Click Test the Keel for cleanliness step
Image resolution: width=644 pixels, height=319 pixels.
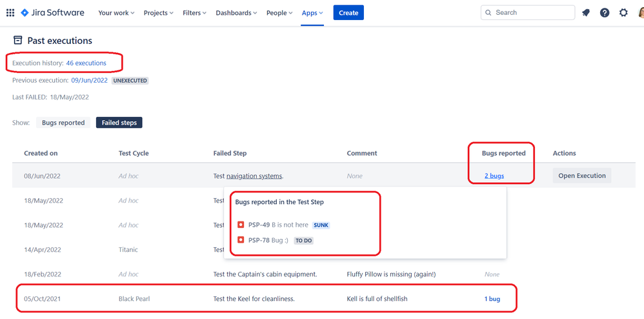tap(254, 299)
